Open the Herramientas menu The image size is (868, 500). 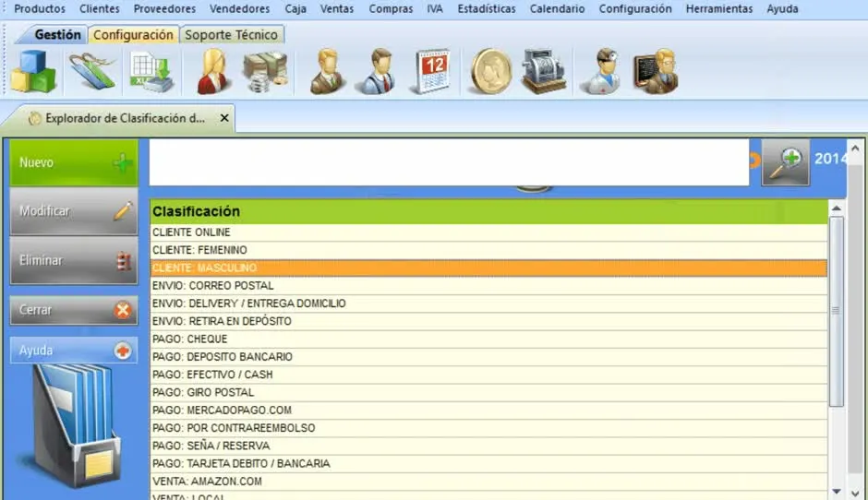[x=719, y=9]
